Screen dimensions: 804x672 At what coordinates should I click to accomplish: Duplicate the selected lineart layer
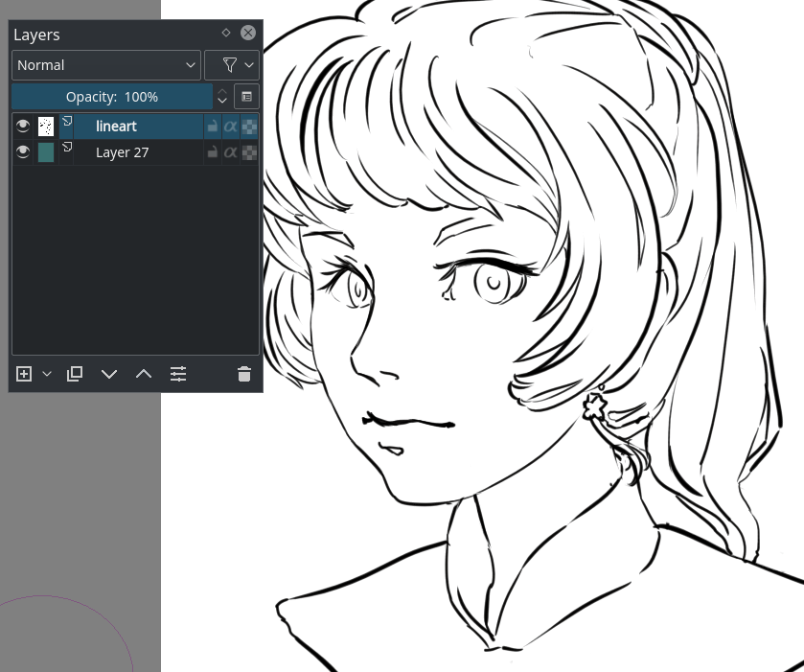point(74,374)
